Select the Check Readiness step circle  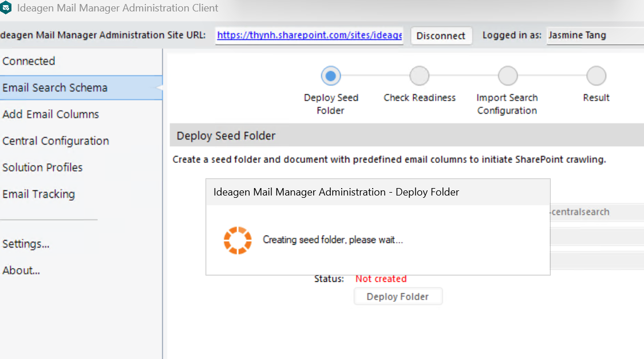[420, 76]
